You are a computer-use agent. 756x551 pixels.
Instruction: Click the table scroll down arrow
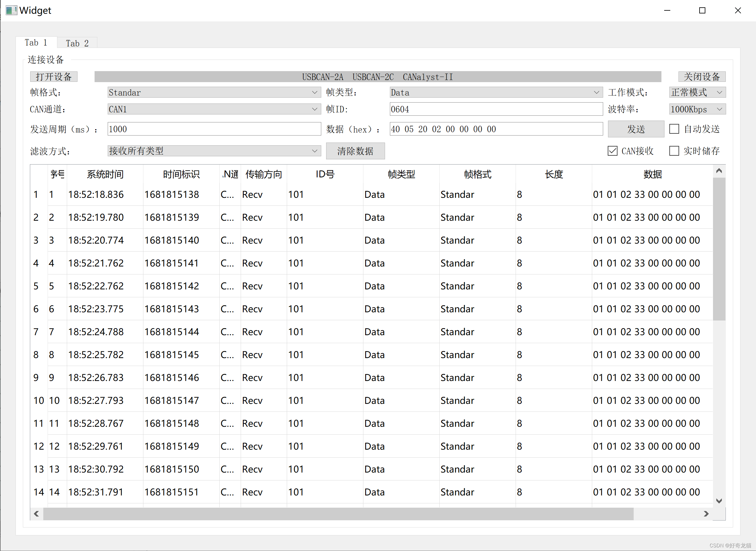click(719, 501)
